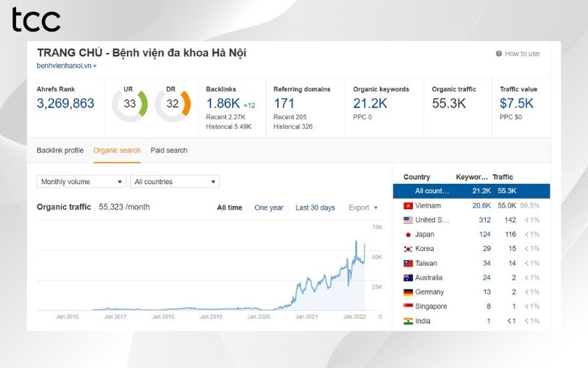This screenshot has height=368, width=588.
Task: Switch to the Backlink profile tab
Action: 60,151
